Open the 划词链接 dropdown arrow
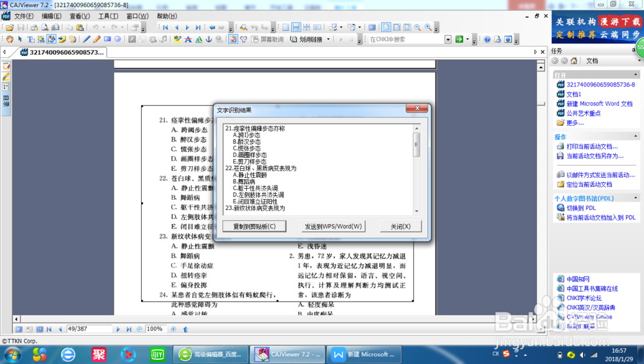Viewport: 644px width, 364px height. point(328,39)
